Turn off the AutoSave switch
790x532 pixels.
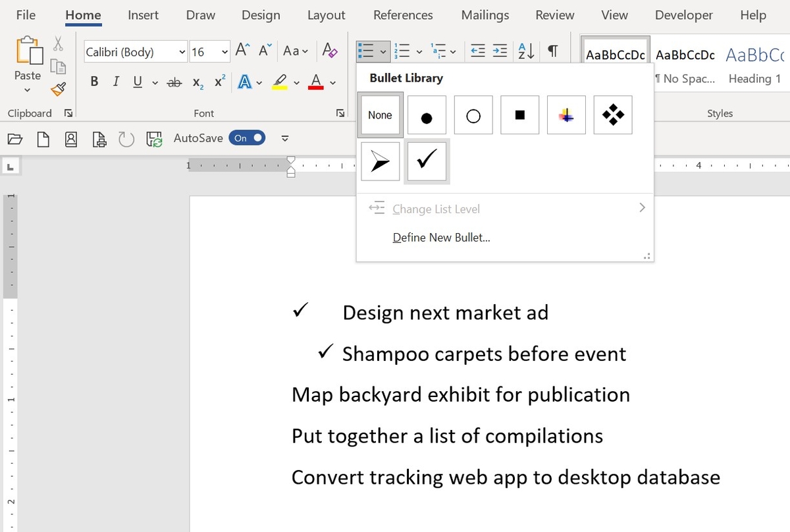tap(247, 138)
